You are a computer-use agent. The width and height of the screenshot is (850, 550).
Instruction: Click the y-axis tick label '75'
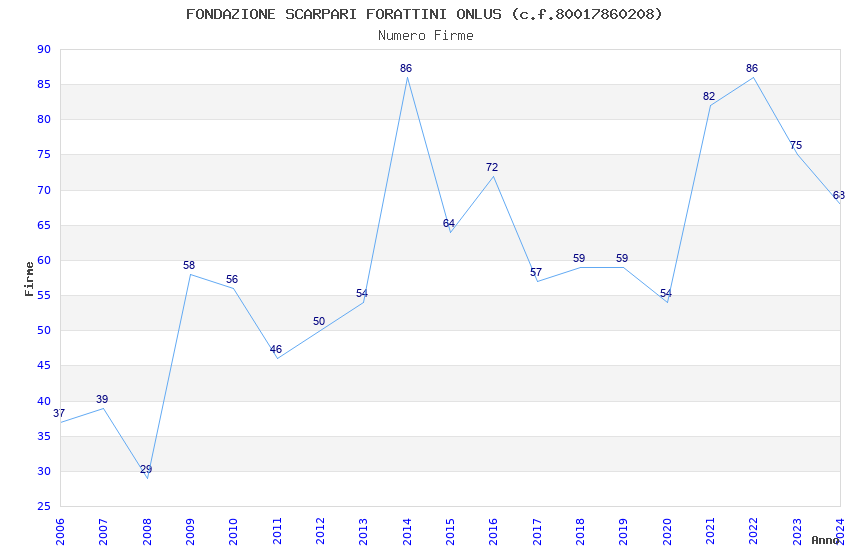tap(44, 154)
